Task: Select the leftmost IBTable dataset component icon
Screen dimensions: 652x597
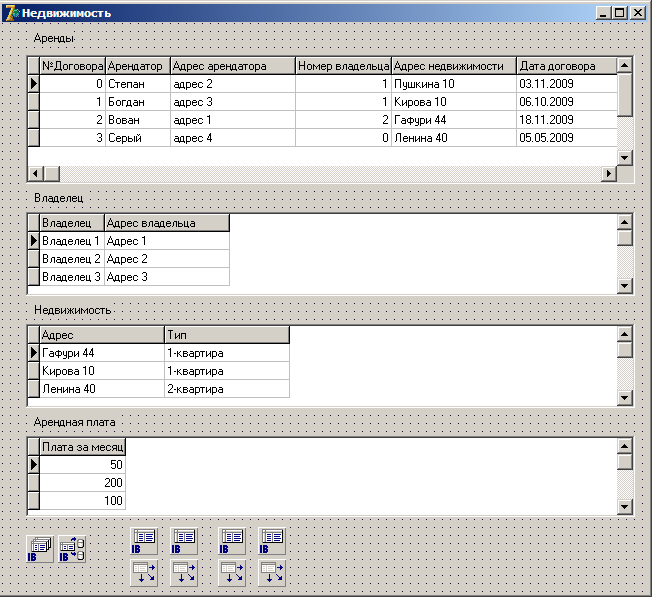Action: tap(144, 541)
